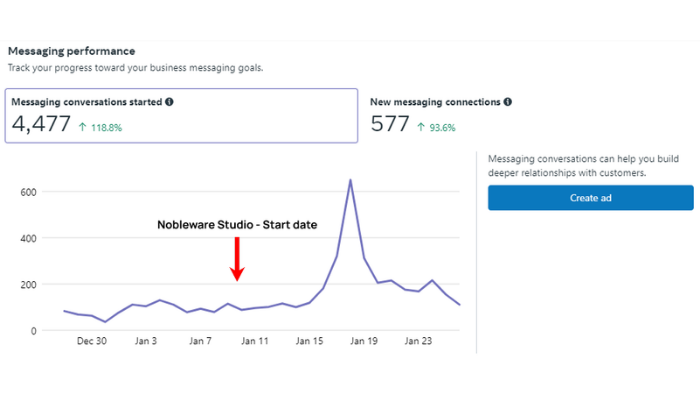Select the Jan 15 date on the chart axis
The image size is (700, 400).
[x=309, y=341]
